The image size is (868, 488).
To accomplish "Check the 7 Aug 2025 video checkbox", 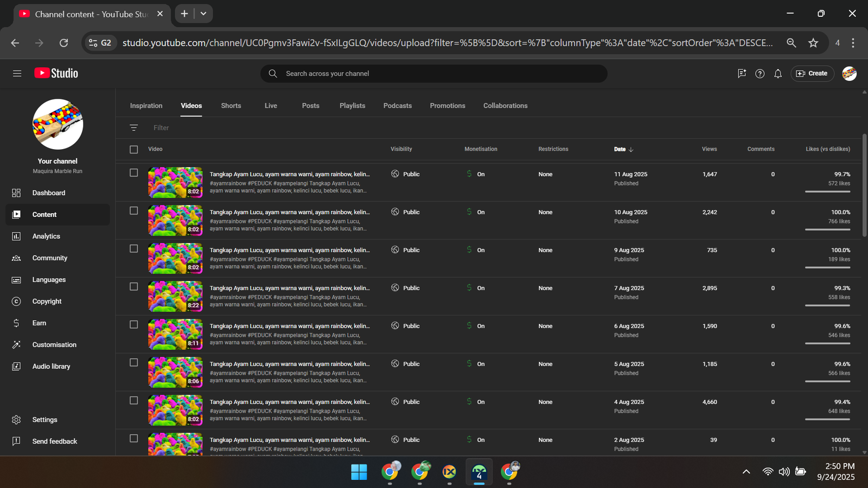I will (x=134, y=287).
